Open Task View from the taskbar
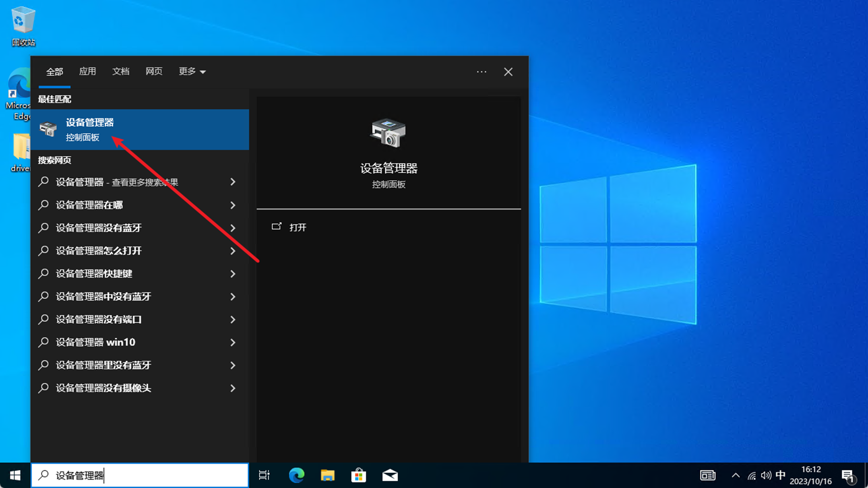This screenshot has height=488, width=868. pos(264,476)
